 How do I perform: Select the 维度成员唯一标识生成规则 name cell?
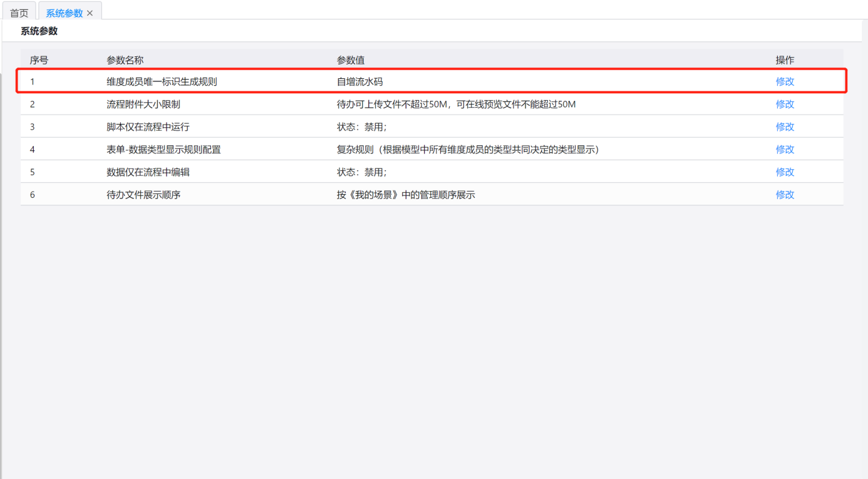tap(162, 81)
